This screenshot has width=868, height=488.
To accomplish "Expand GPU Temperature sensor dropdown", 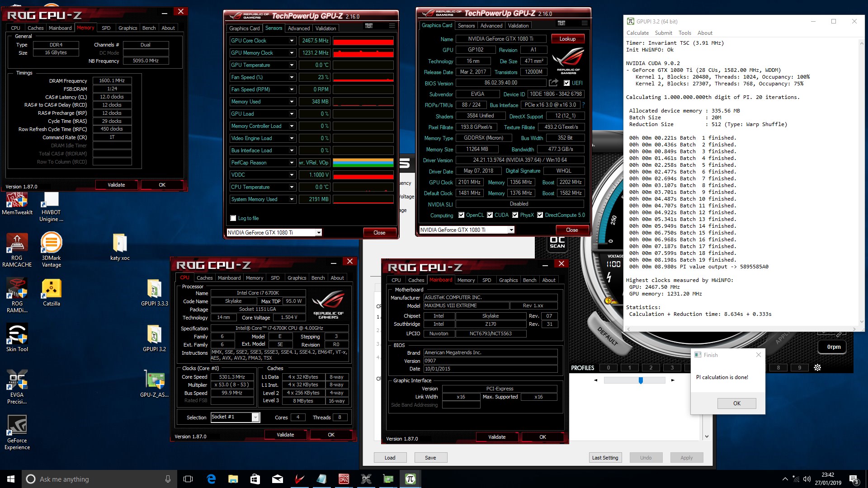I will pos(292,65).
